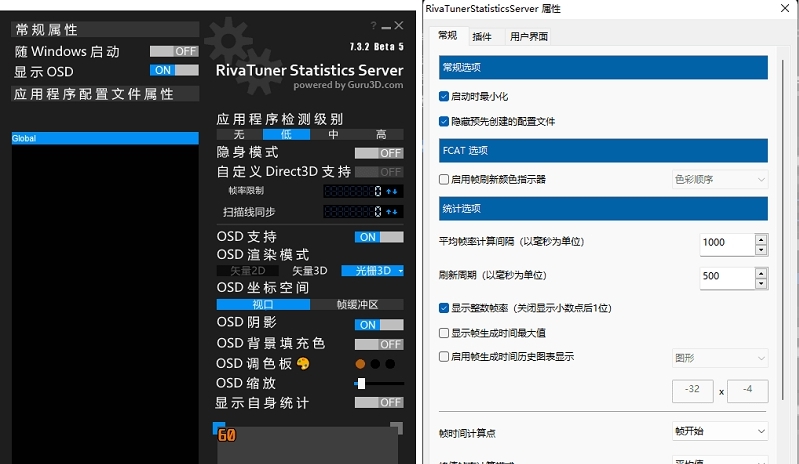This screenshot has width=799, height=464.
Task: Uncheck 启动时最小化 checkbox
Action: [x=444, y=96]
